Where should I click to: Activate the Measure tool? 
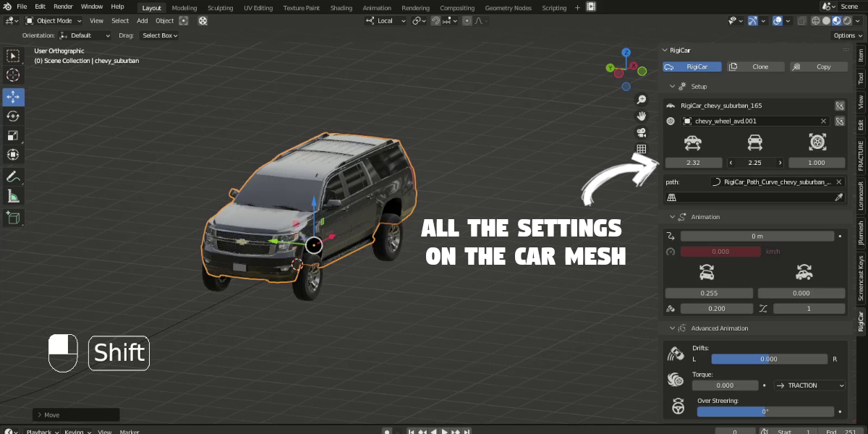[12, 195]
